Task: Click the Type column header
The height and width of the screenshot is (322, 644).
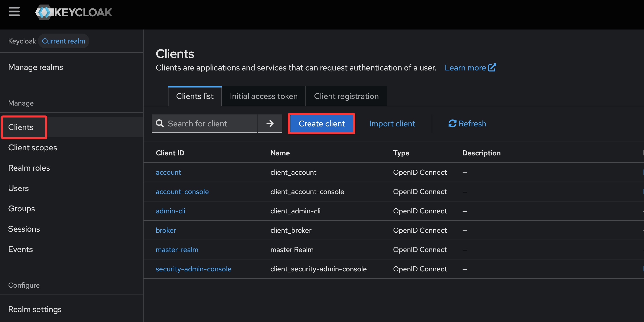Action: tap(401, 153)
